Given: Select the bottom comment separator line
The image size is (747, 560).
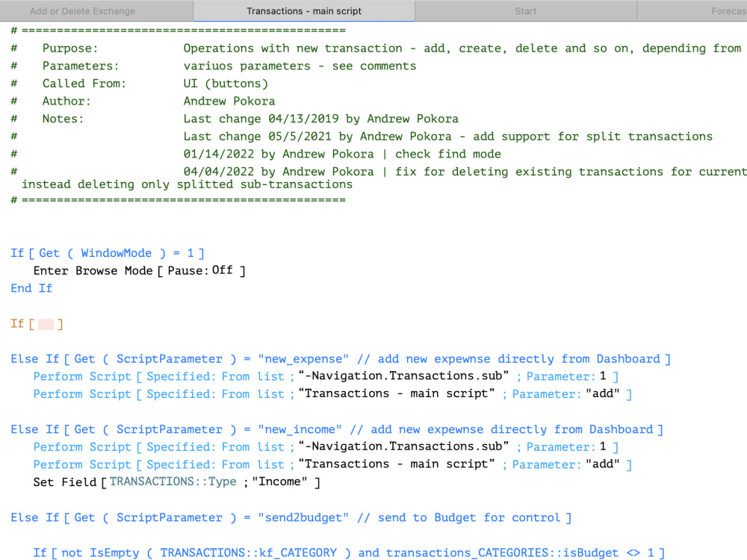Looking at the screenshot, I should point(179,200).
